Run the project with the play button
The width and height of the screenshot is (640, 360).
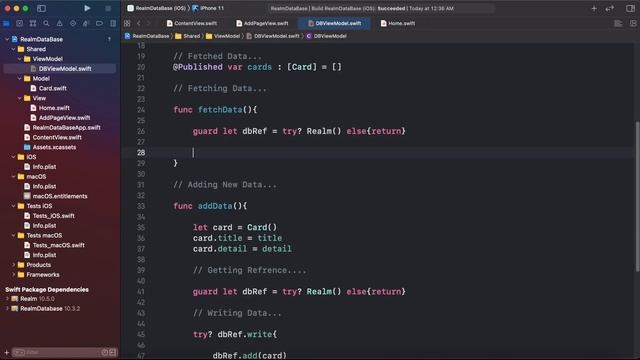coord(87,8)
